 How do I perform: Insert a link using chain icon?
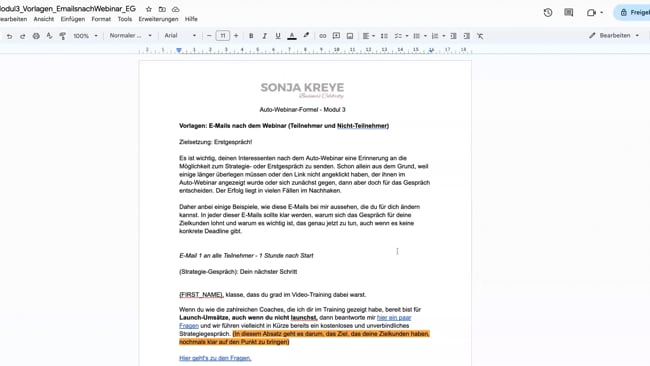(x=323, y=36)
